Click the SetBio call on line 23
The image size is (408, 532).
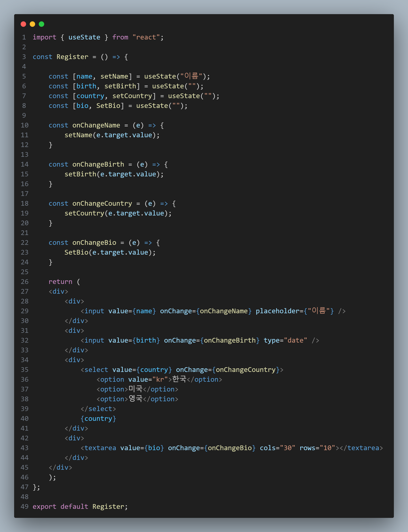(x=76, y=252)
